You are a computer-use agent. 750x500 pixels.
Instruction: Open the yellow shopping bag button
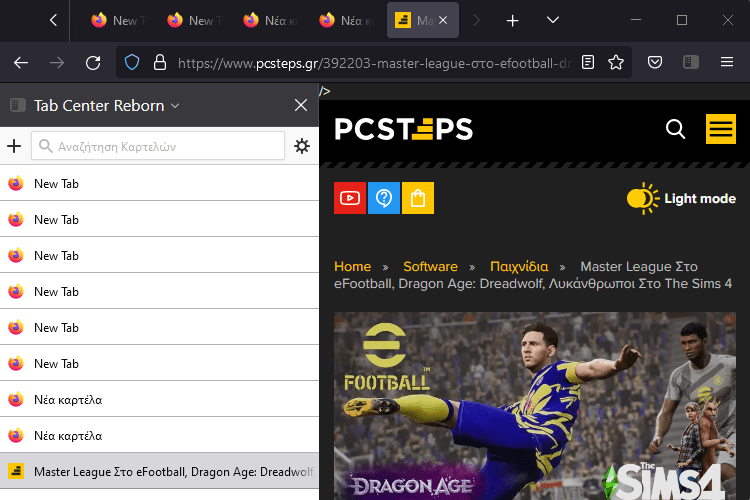pos(418,198)
